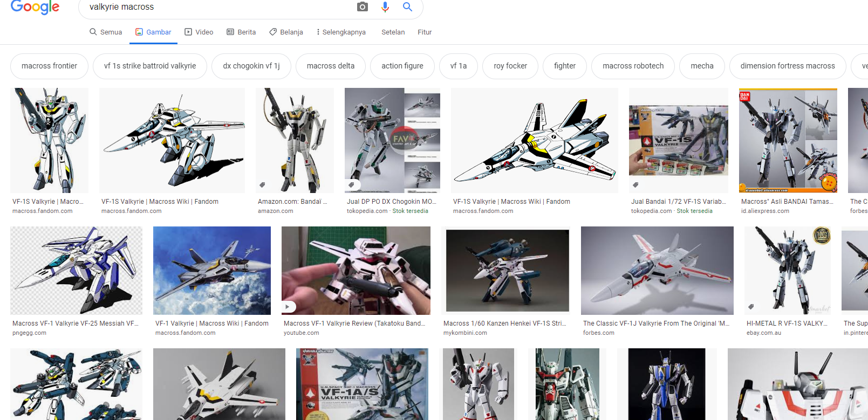Viewport: 868px width, 420px height.
Task: Open 'Macross 1/60 Kanzen Henkei' title
Action: (x=505, y=323)
